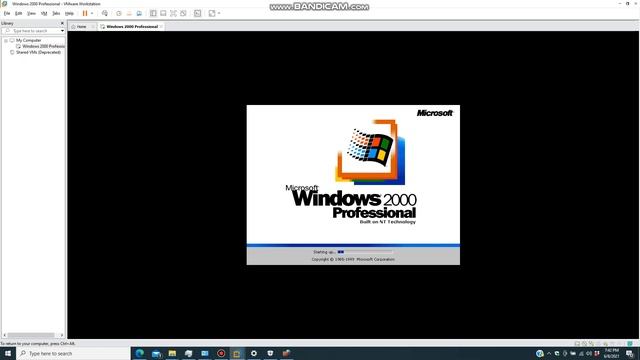Open the VM menu
The image size is (640, 360).
44,13
